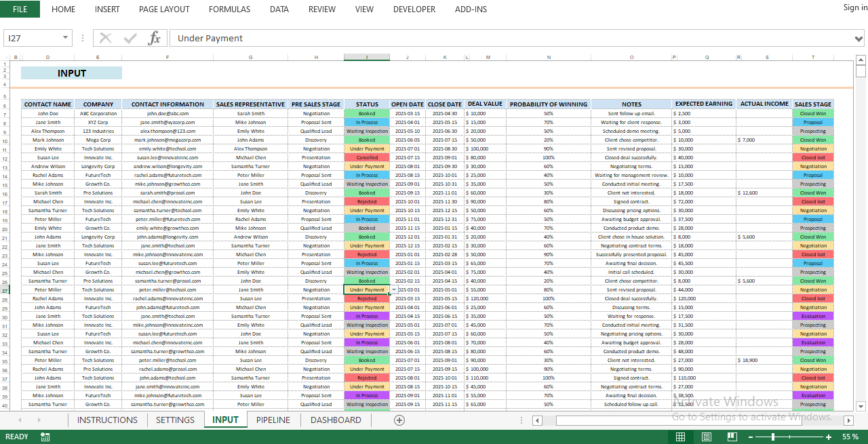Image resolution: width=868 pixels, height=444 pixels.
Task: Click the horizontal scrollbar thumb
Action: (x=678, y=420)
